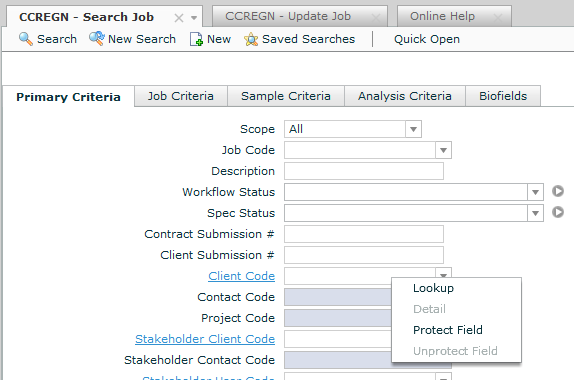The width and height of the screenshot is (574, 380).
Task: Close the Search Job tab
Action: point(179,18)
